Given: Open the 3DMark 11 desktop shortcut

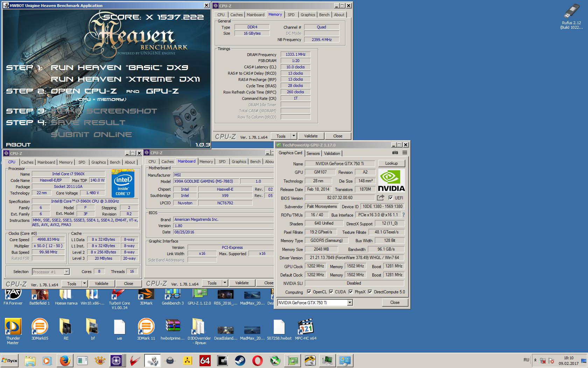Looking at the screenshot, I should click(x=146, y=329).
